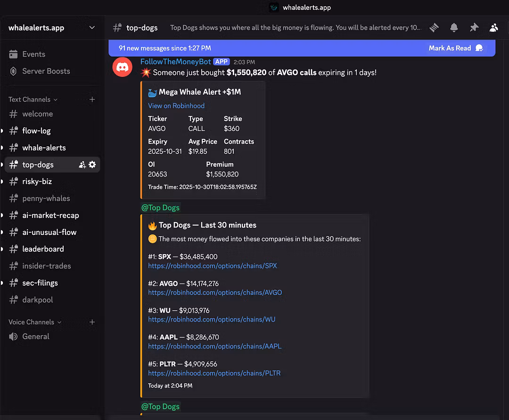Show the member list icon
Image resolution: width=509 pixels, height=420 pixels.
click(x=493, y=28)
